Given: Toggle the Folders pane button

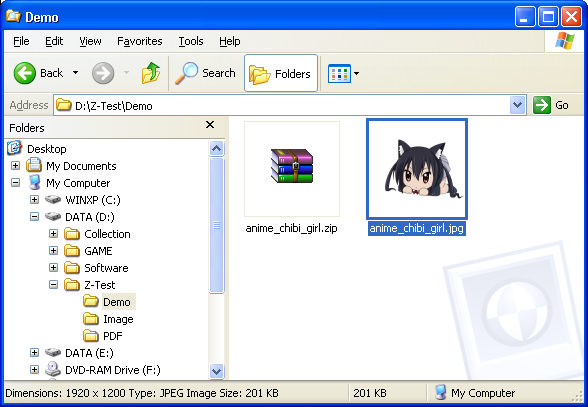Looking at the screenshot, I should 281,73.
